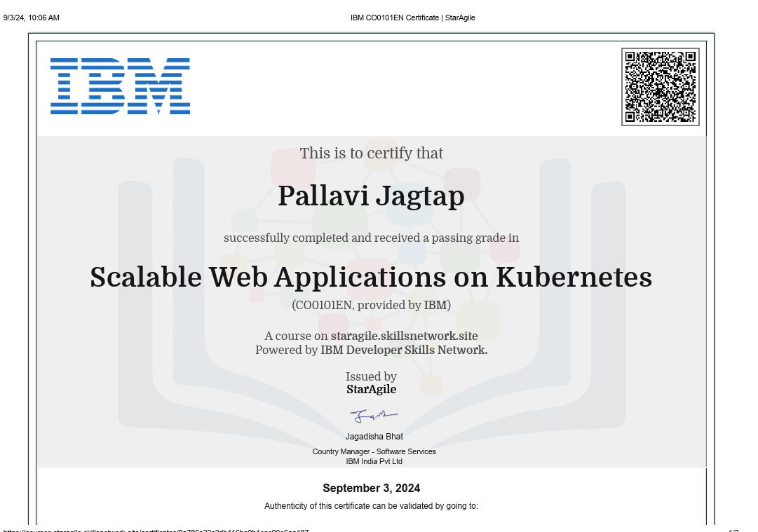Click the IBM logo
758x532 pixels.
[x=120, y=86]
